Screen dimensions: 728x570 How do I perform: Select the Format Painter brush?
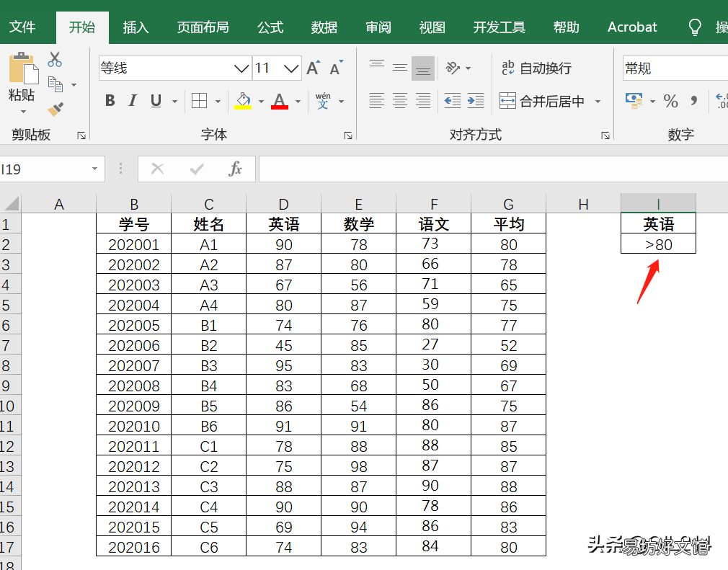point(56,110)
